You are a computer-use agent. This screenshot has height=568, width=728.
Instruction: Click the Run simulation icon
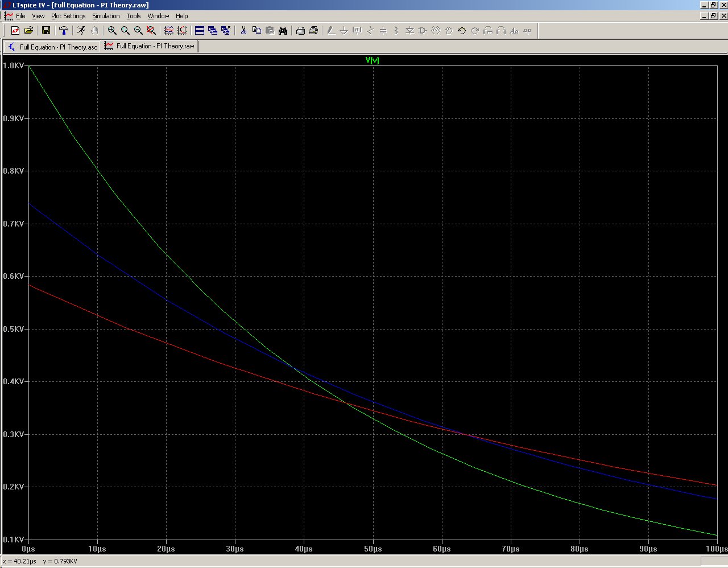point(81,31)
